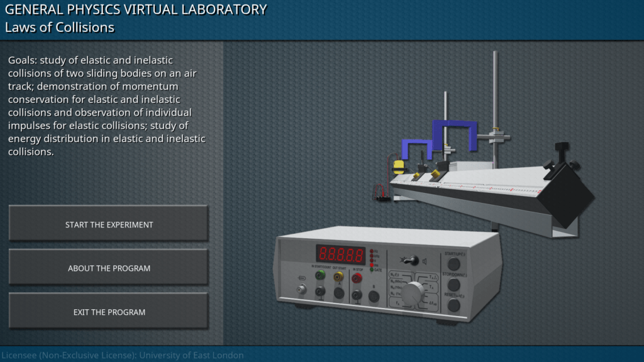The height and width of the screenshot is (362, 644).
Task: Click the black end bracket of air track
Action: click(566, 195)
